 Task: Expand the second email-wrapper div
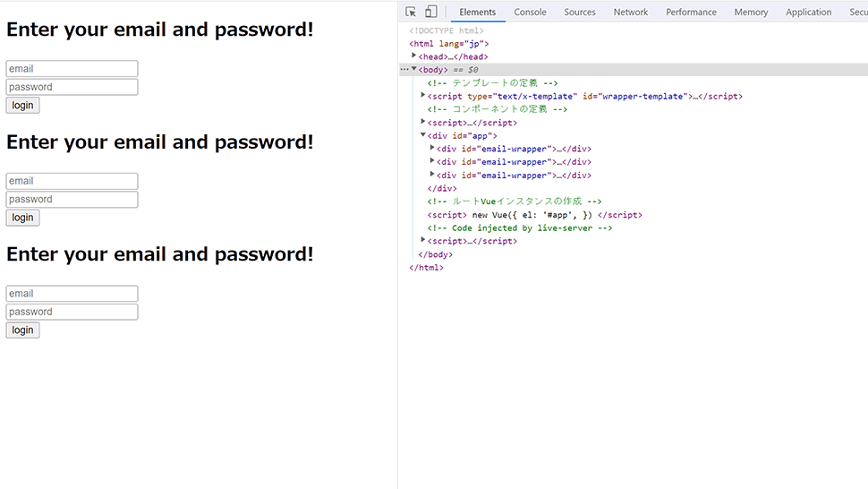[x=432, y=161]
